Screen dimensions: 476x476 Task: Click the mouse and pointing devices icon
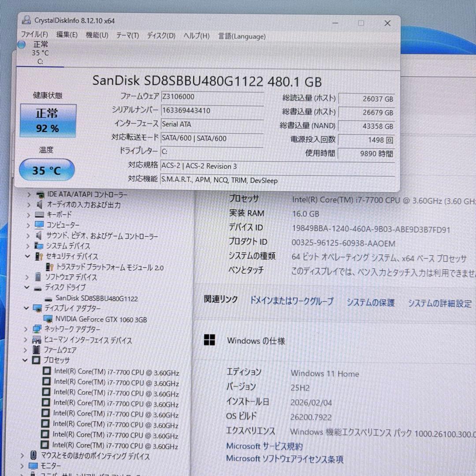(33, 455)
